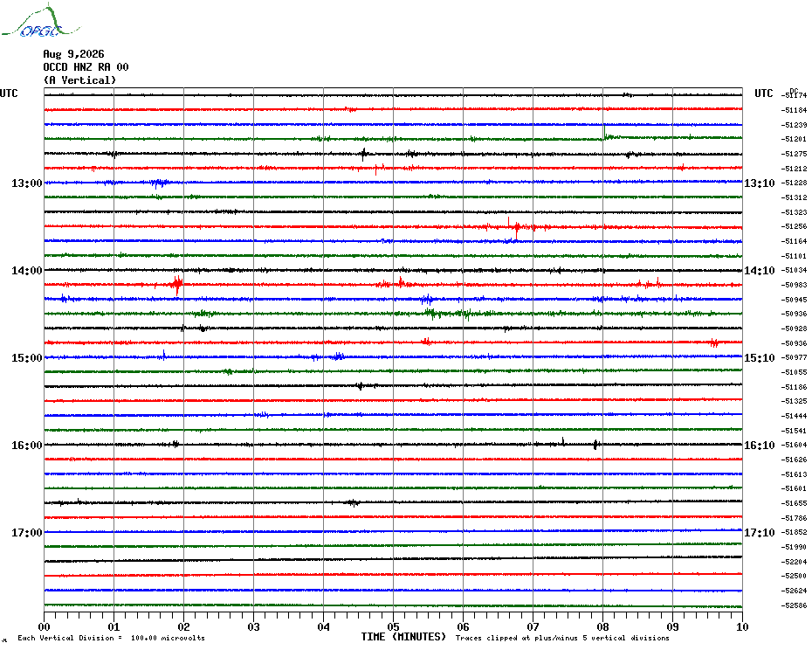Click the DC value '-52204'
812x650 pixels.
click(x=795, y=562)
